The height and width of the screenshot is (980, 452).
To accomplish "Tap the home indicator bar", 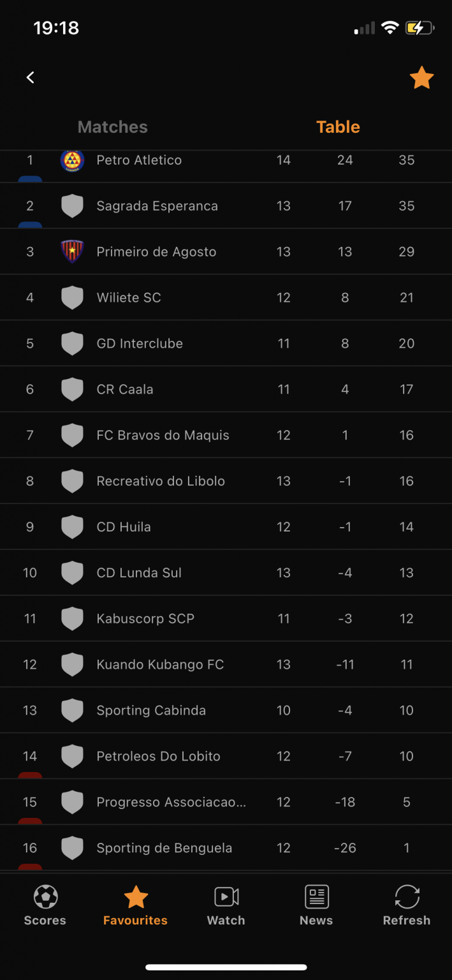I will 226,967.
